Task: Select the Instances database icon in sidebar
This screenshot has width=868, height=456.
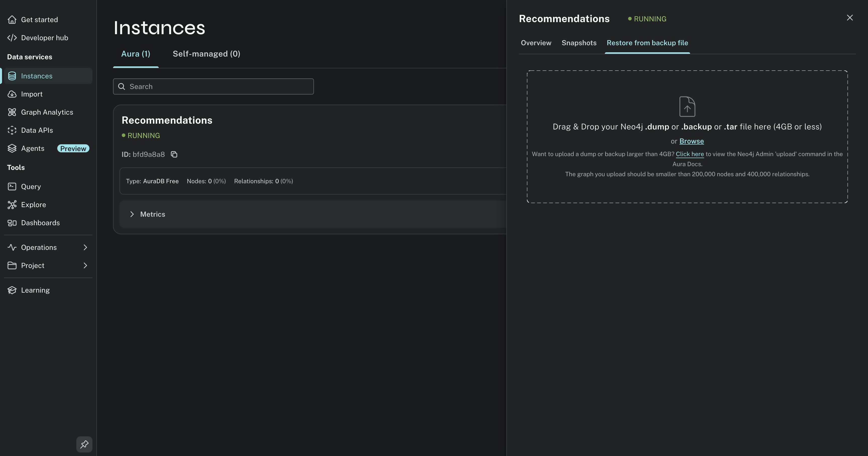Action: 12,76
